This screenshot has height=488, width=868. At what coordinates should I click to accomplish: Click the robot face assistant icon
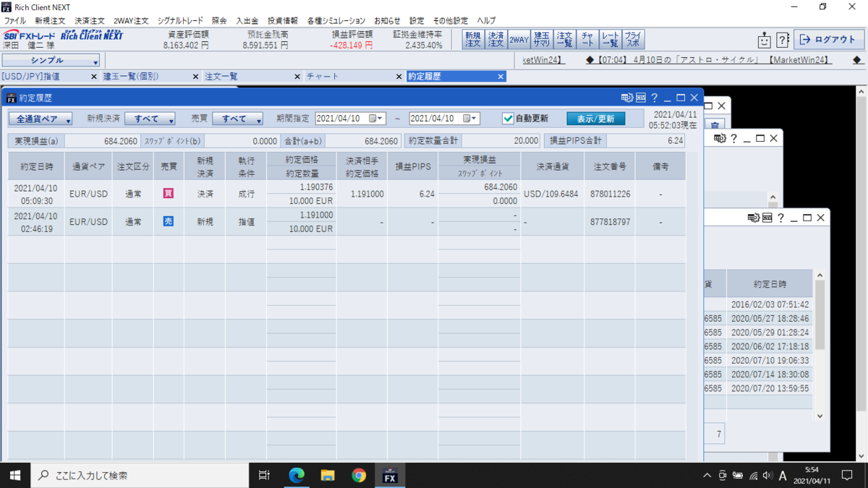(x=765, y=40)
